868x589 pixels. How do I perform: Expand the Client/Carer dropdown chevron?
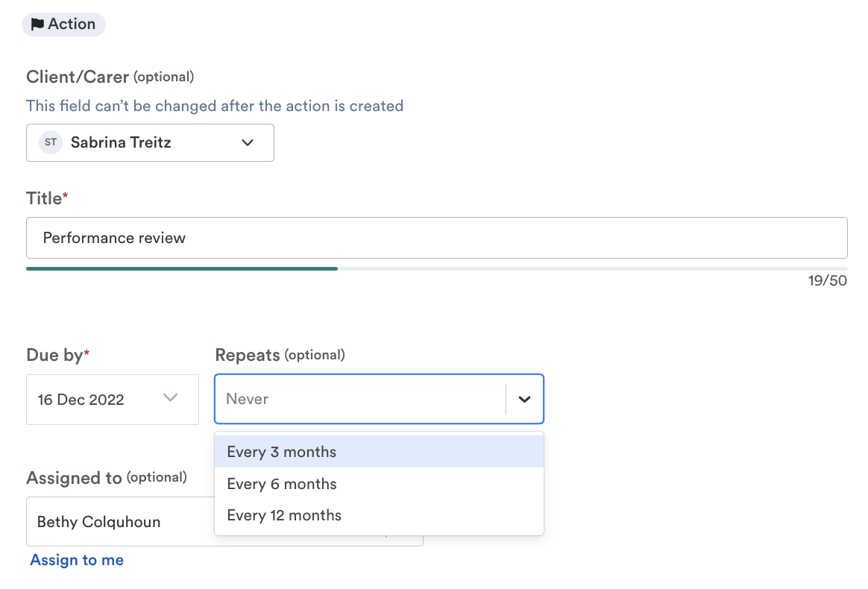(248, 142)
